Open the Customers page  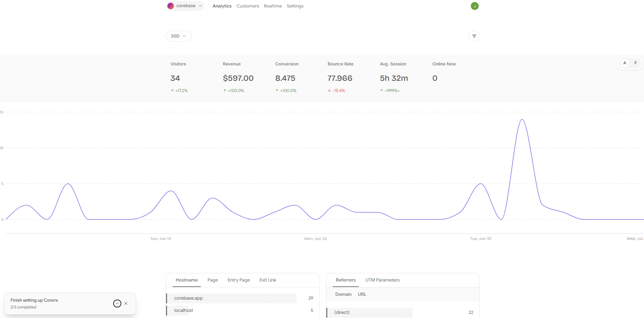click(x=248, y=6)
